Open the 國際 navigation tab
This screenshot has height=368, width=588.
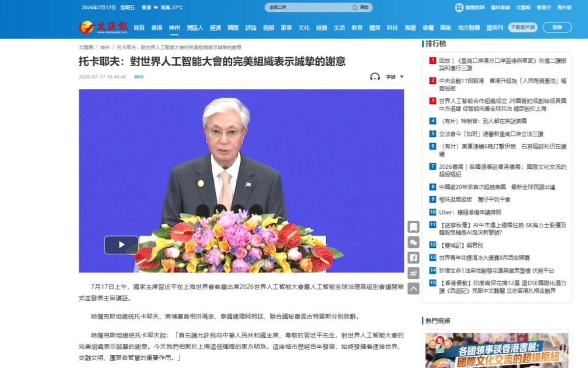coord(233,27)
